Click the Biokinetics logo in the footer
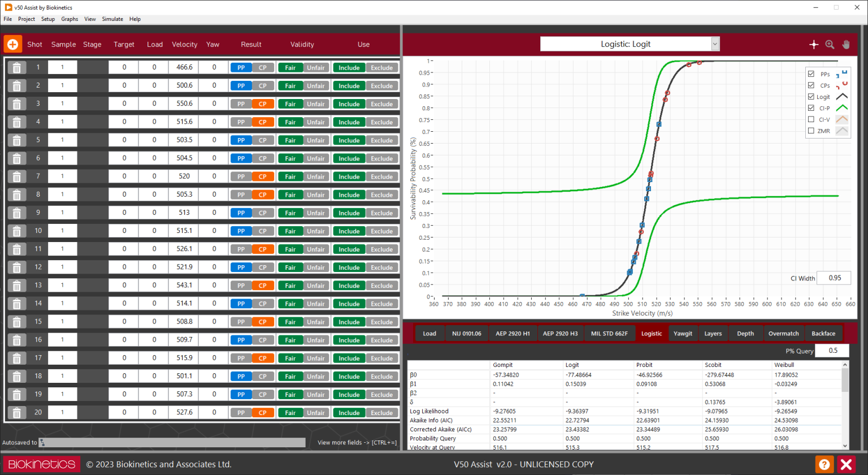 click(41, 464)
